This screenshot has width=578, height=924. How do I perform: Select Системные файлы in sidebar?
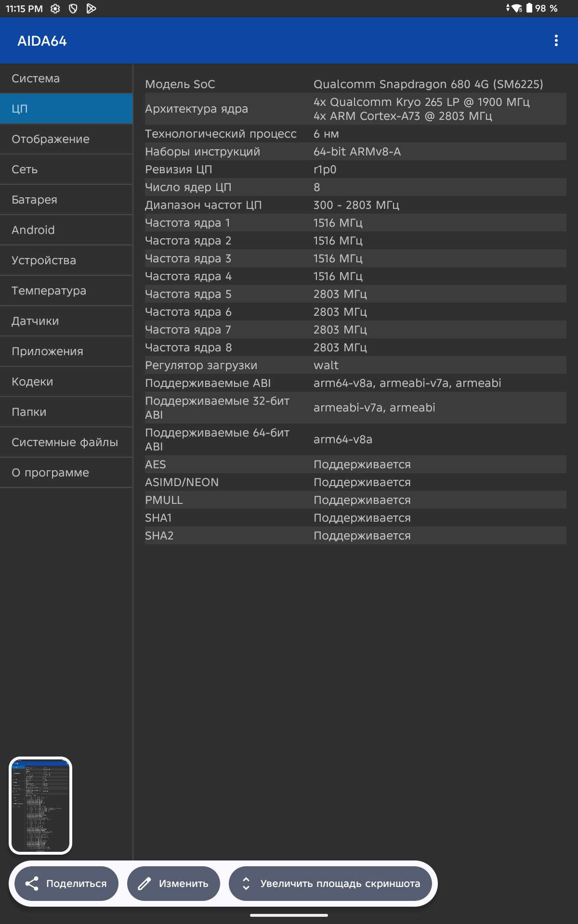(x=66, y=442)
